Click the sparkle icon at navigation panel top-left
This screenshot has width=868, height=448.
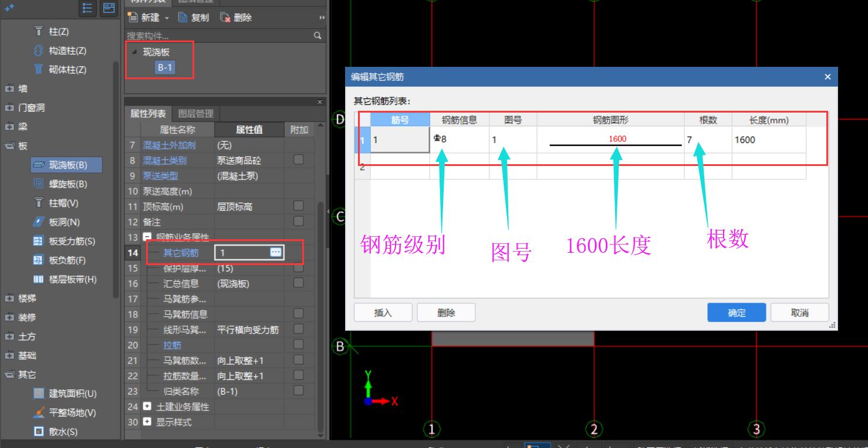(9, 8)
